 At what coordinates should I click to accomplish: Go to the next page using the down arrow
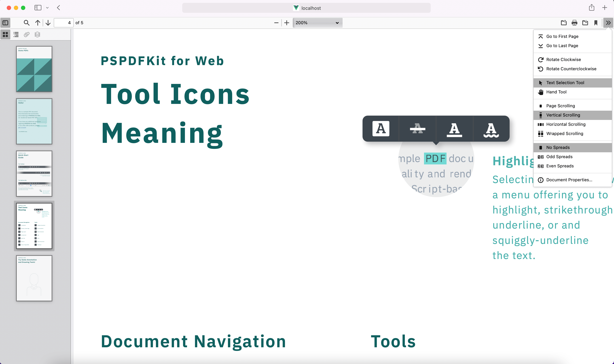(48, 23)
